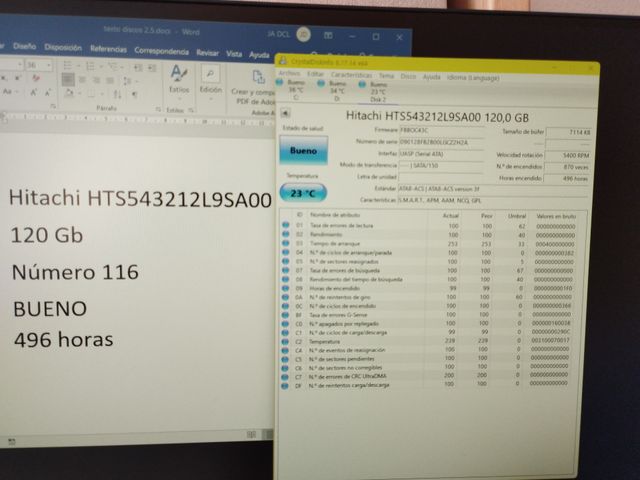Clear all formatting in Word
The width and height of the screenshot is (640, 480).
[36, 78]
